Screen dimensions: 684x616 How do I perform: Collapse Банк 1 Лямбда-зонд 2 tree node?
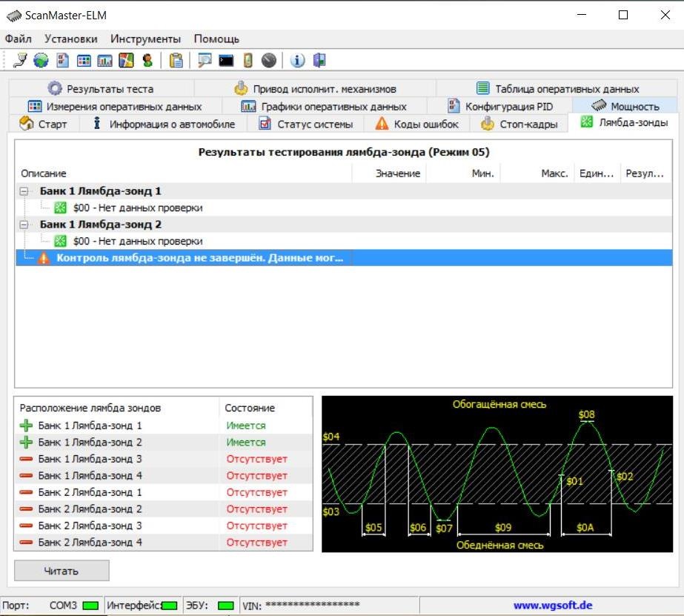[25, 225]
